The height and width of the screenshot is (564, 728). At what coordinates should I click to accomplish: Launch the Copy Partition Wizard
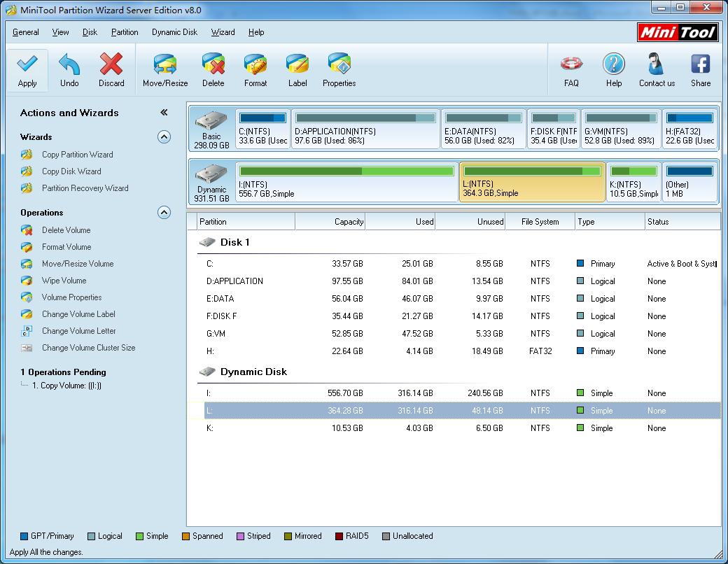point(77,155)
